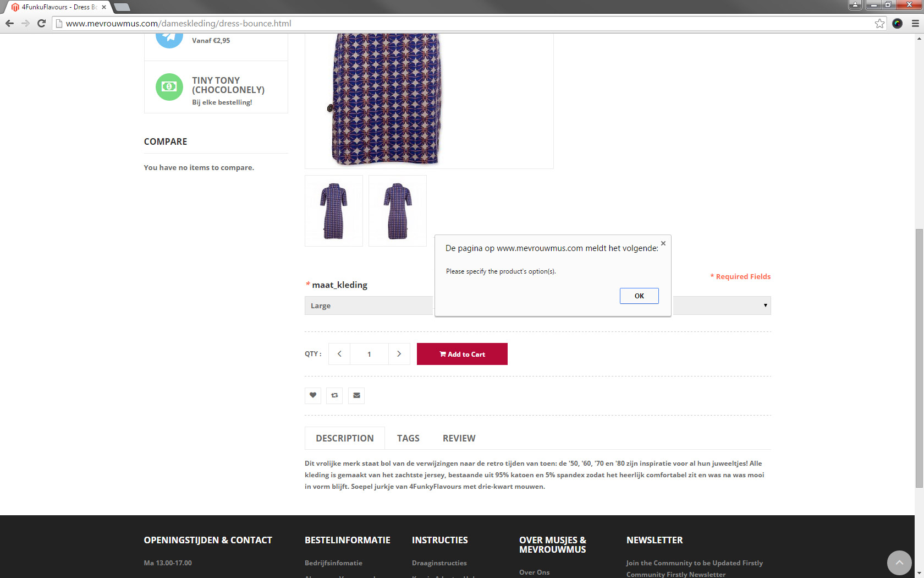The height and width of the screenshot is (578, 924).
Task: Click the scroll-to-top arrow button
Action: point(899,563)
